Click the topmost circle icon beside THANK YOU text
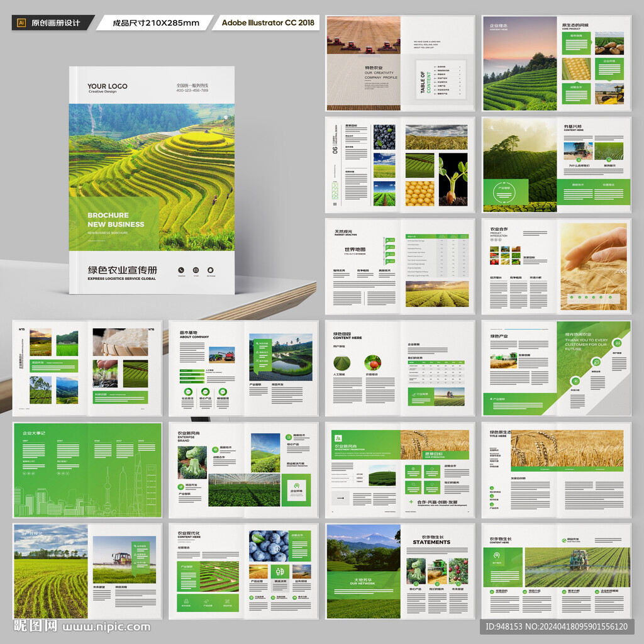Screen dimensions: 644x644 (617, 343)
